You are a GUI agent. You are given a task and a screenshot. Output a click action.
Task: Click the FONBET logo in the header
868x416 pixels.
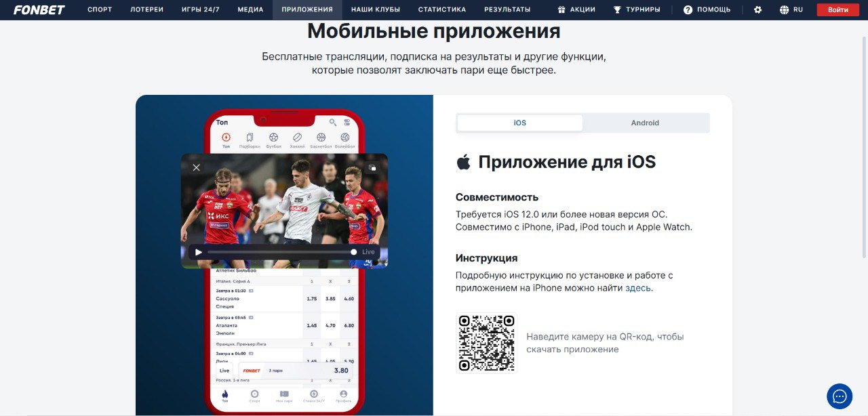(39, 9)
